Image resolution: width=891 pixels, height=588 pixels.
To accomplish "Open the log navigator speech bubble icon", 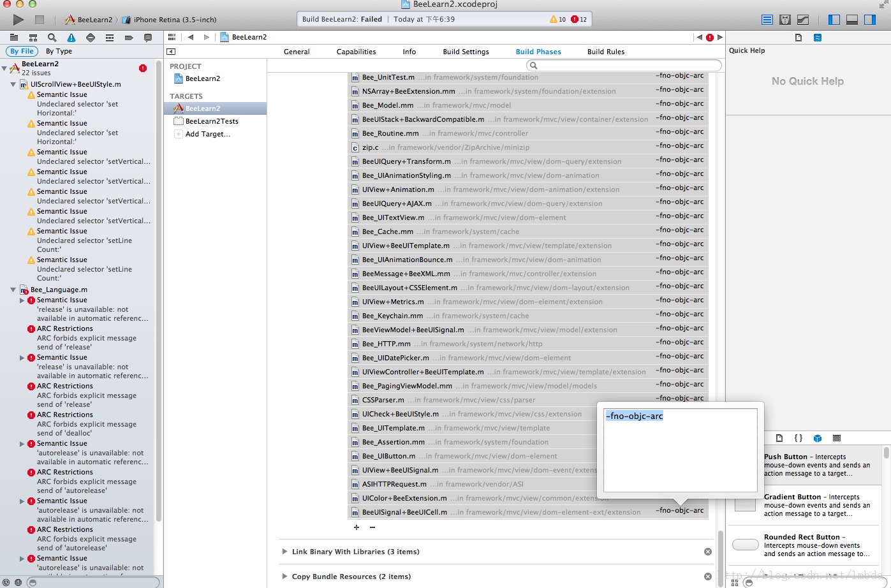I will click(x=148, y=38).
